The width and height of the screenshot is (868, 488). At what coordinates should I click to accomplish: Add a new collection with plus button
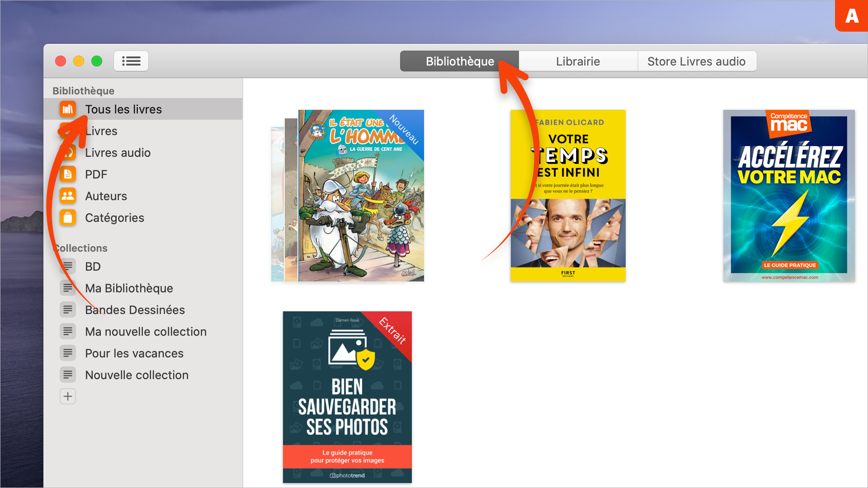[68, 396]
